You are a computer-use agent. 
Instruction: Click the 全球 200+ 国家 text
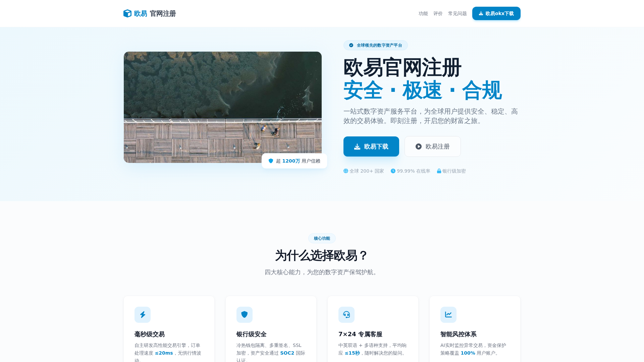pos(367,171)
